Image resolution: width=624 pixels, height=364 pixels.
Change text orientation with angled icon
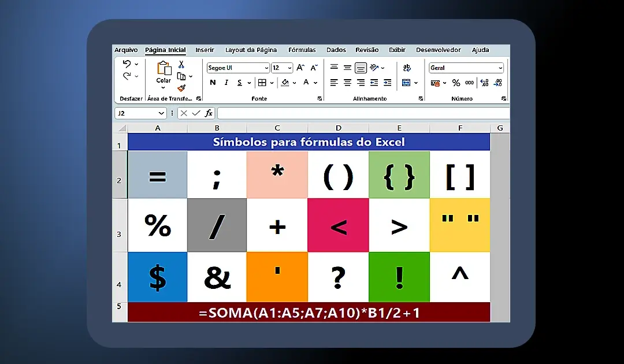click(x=374, y=68)
